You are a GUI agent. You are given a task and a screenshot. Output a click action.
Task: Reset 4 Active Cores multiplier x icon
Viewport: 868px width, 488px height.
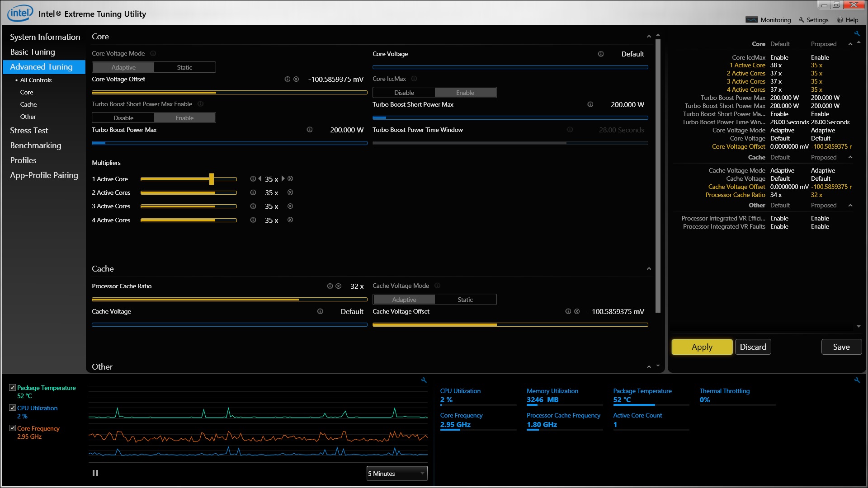pos(290,220)
